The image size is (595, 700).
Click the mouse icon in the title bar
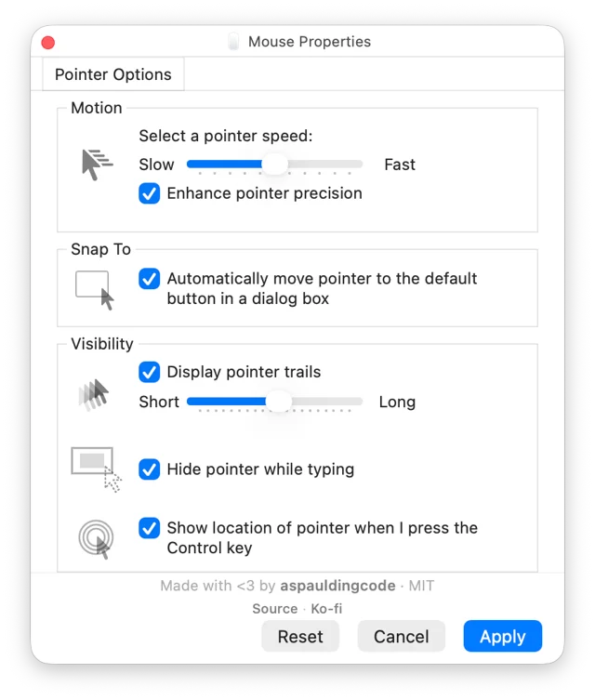(x=233, y=42)
